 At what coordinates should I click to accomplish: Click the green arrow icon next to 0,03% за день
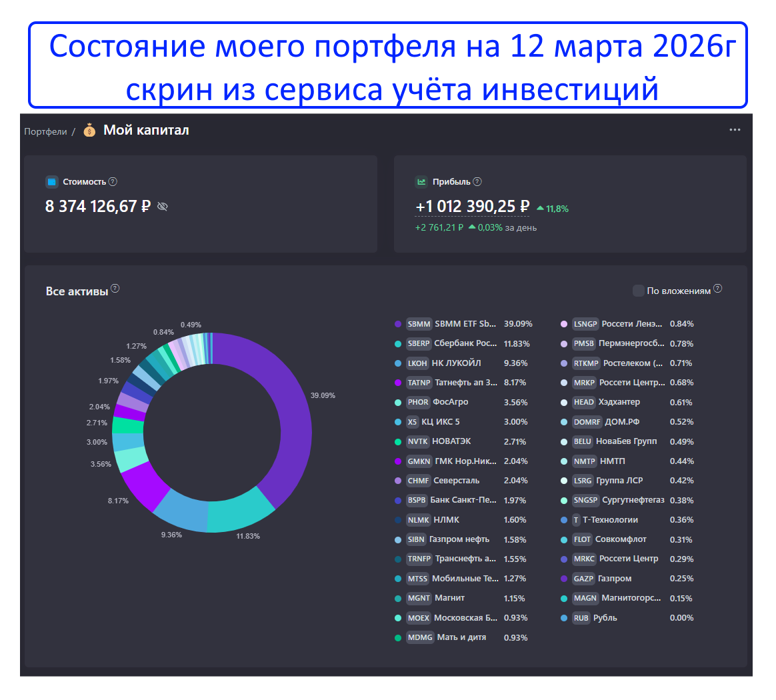pyautogui.click(x=473, y=227)
